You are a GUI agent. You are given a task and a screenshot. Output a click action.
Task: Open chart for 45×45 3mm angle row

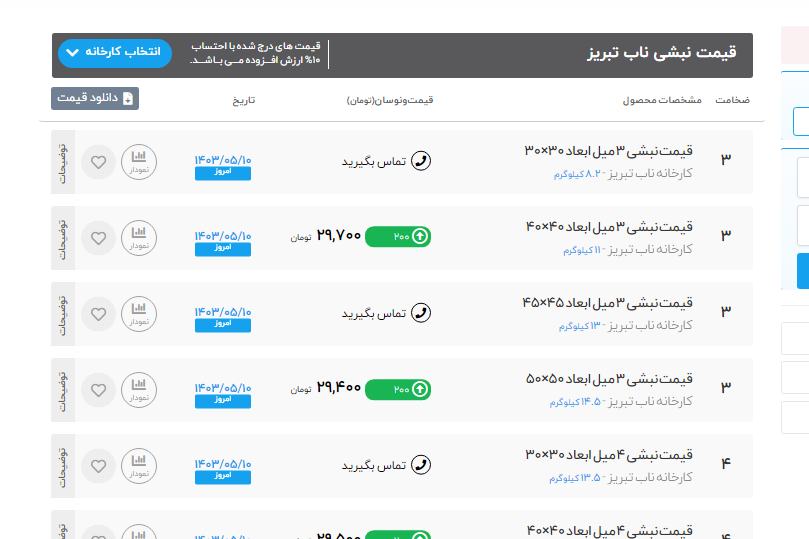139,313
